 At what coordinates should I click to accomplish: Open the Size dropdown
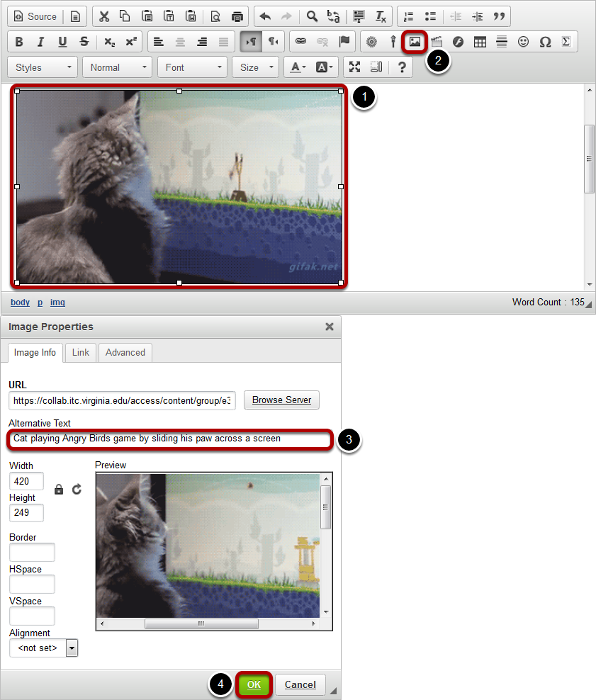[x=256, y=67]
